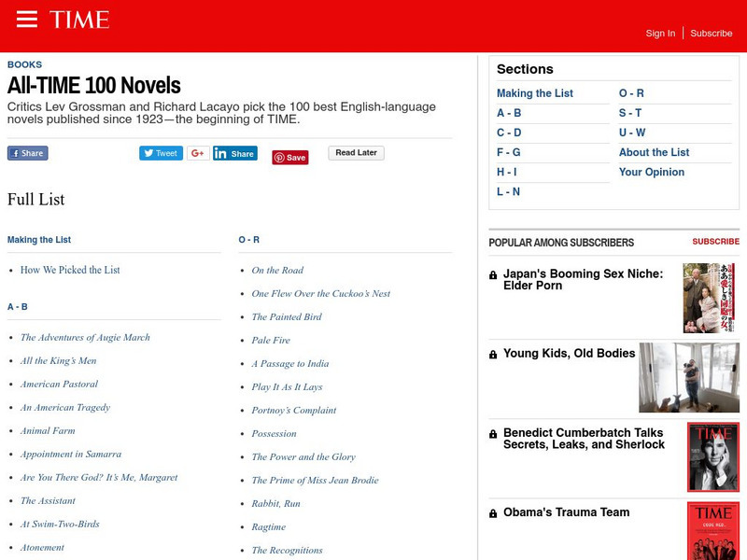Viewport: 747px width, 560px height.
Task: Click the red SUBSCRIBE link in Popular section
Action: (x=715, y=242)
